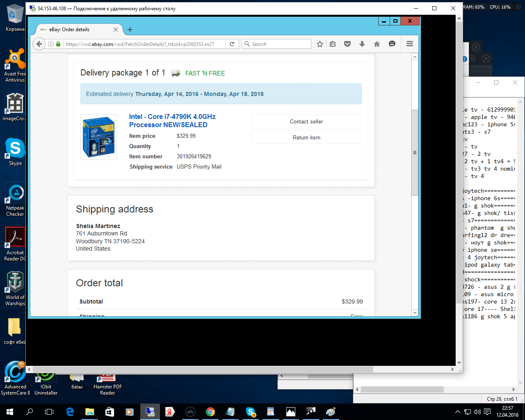Open Microsoft Edge from the taskbar

pos(70,412)
